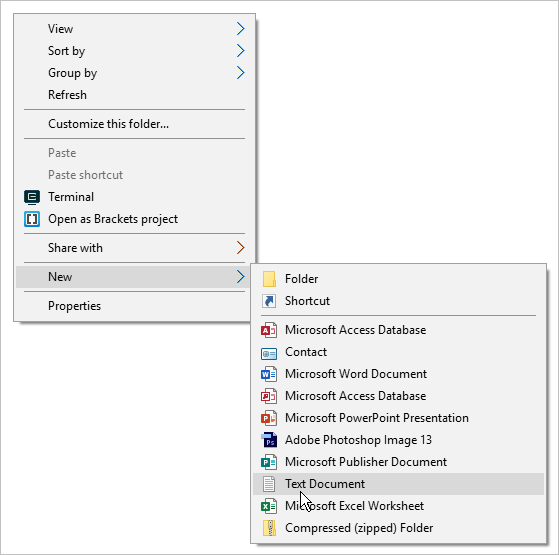Expand the Sort by submenu arrow
The image size is (559, 555).
click(241, 51)
